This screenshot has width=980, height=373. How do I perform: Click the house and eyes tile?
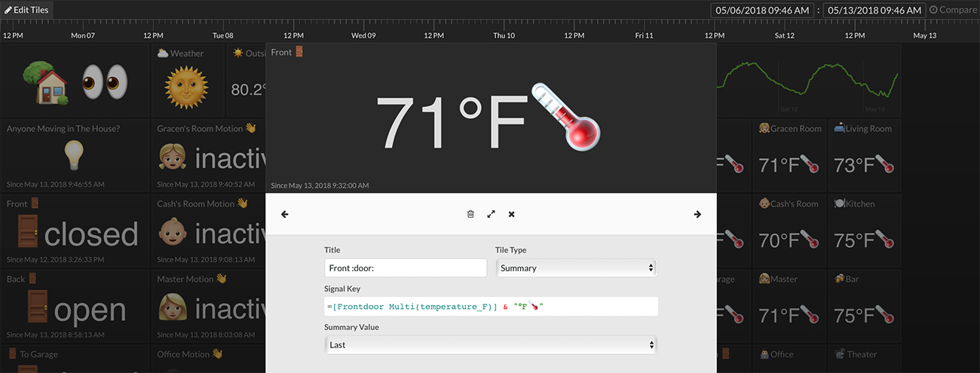75,81
